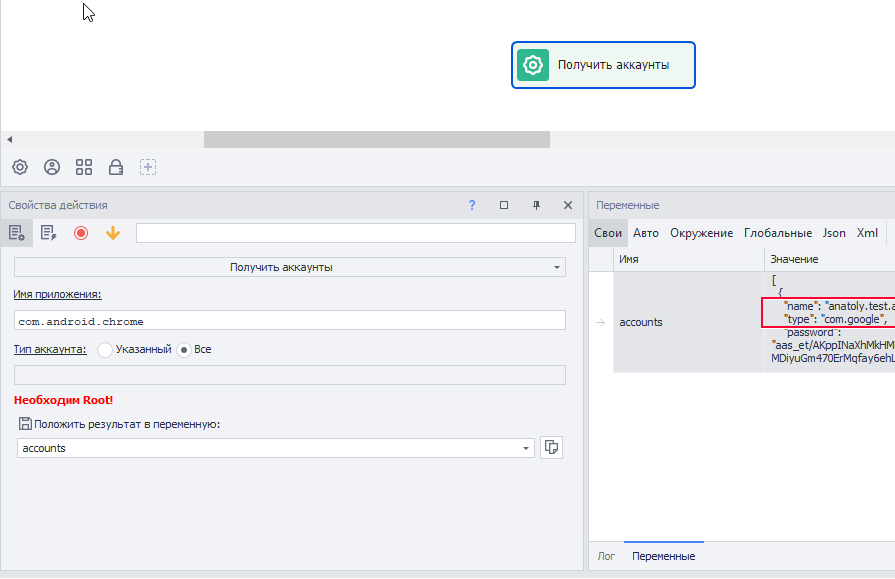Click the padlock icon
Viewport: 895px width, 579px height.
tap(116, 167)
